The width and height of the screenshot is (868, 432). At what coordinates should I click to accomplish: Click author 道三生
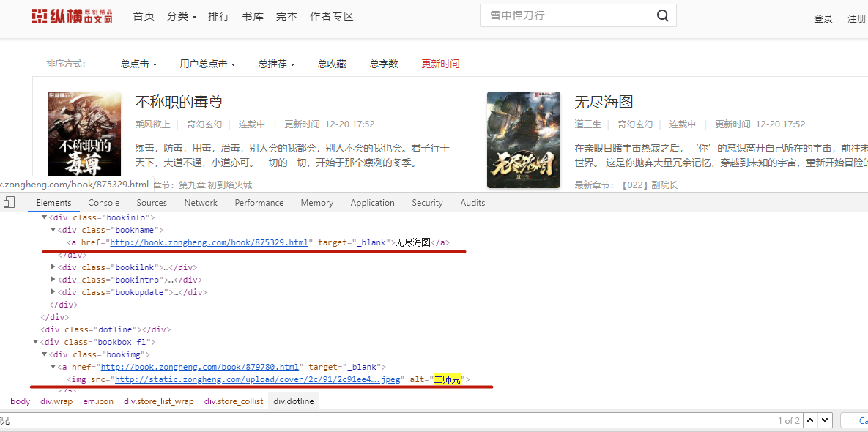[x=588, y=124]
